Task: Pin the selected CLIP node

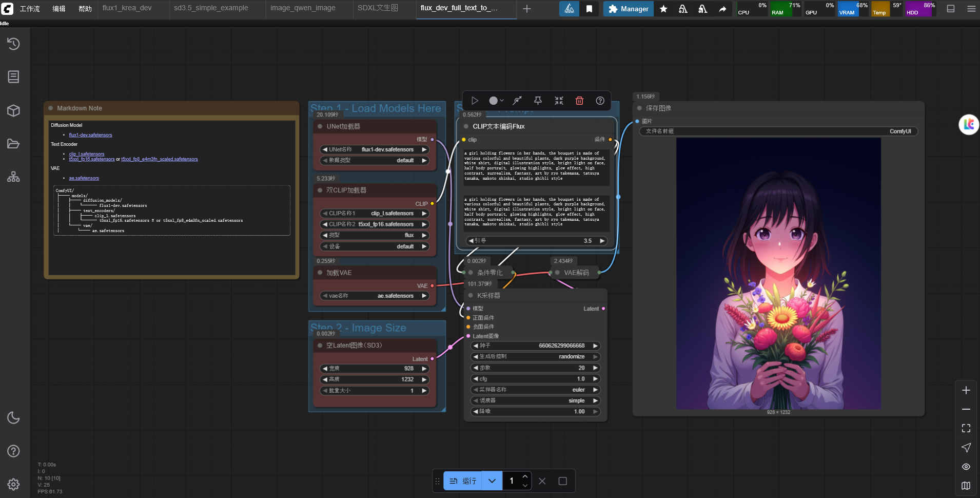Action: click(x=538, y=101)
